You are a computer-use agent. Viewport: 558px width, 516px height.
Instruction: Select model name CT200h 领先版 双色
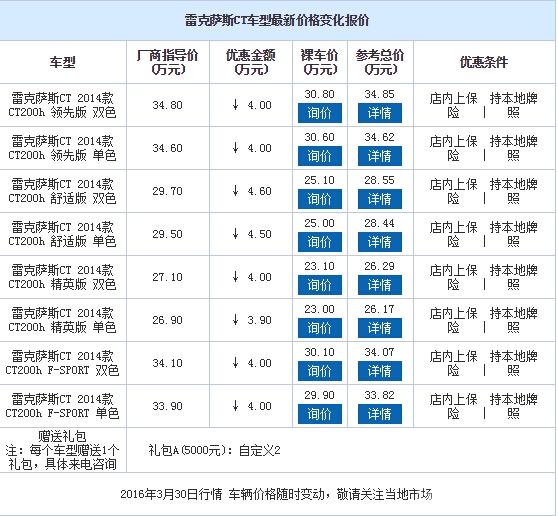point(62,105)
